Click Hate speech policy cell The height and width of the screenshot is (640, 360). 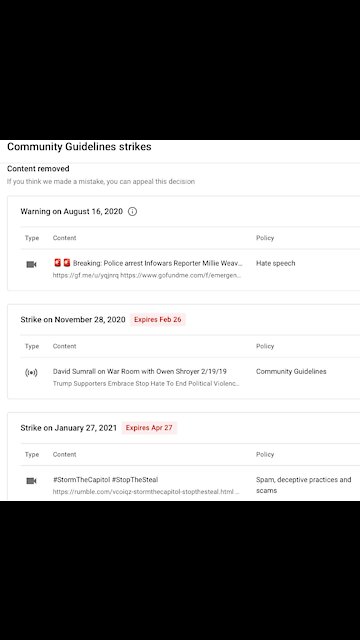pos(276,263)
